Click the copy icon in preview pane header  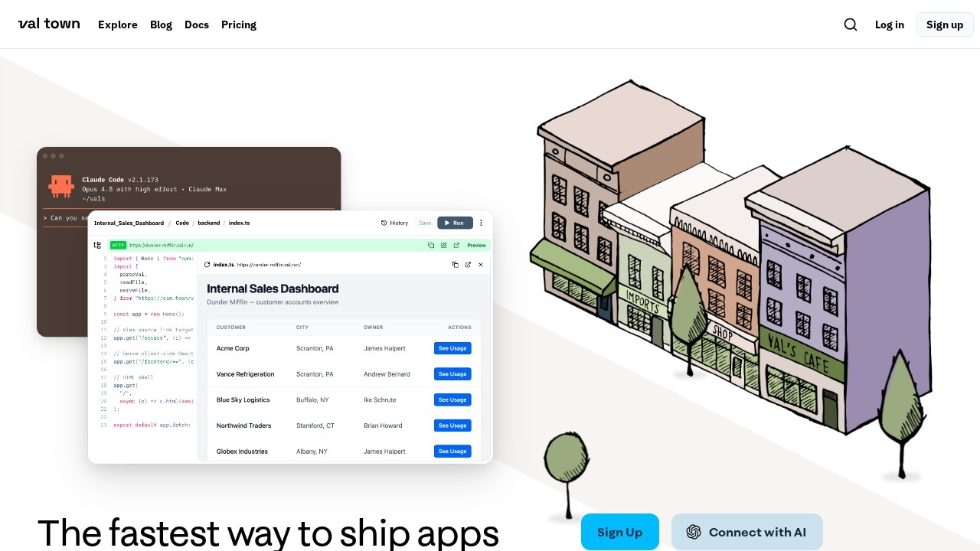pos(455,265)
